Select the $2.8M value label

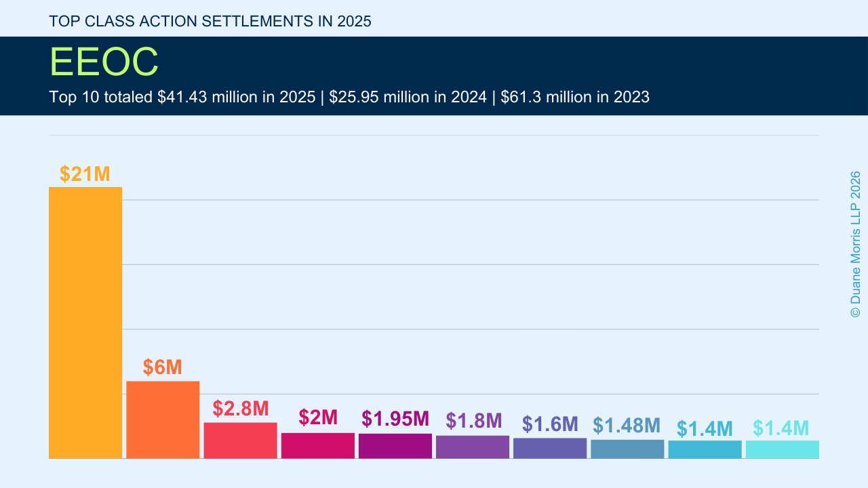point(241,409)
